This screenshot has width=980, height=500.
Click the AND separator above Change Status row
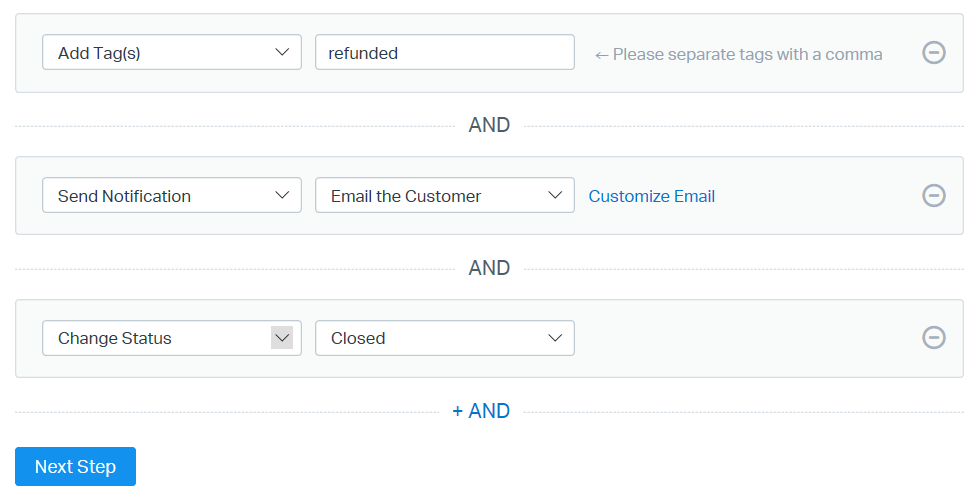point(489,268)
